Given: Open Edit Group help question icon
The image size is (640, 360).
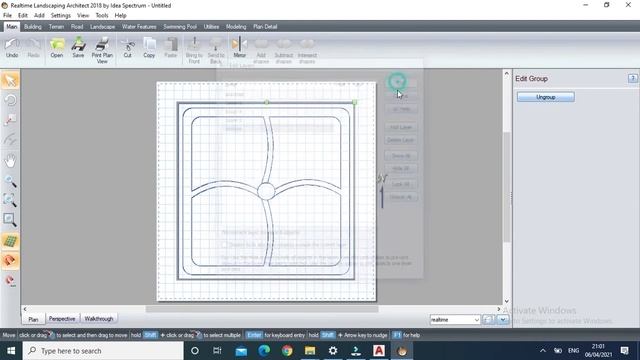Looking at the screenshot, I should (633, 78).
